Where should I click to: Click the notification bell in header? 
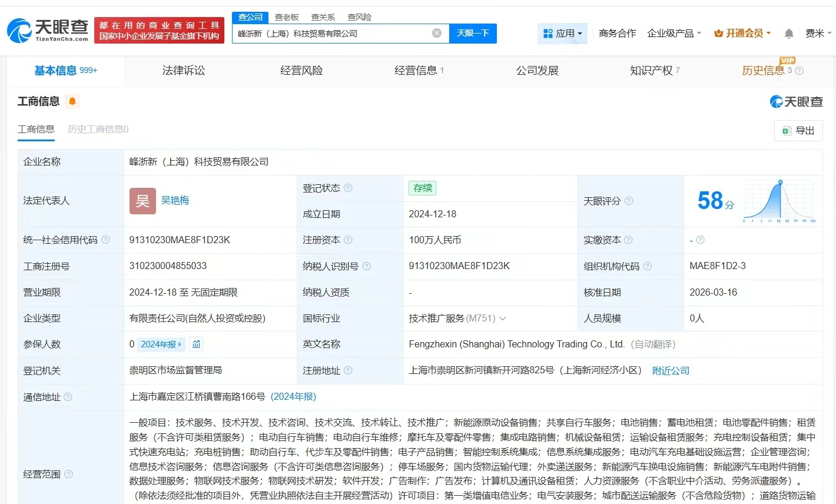(x=789, y=34)
